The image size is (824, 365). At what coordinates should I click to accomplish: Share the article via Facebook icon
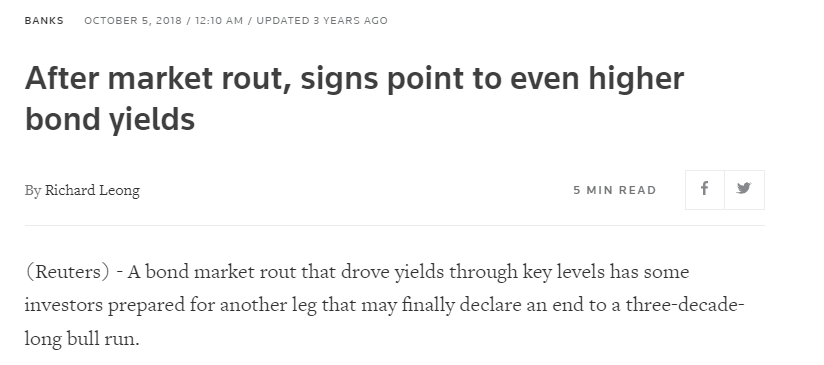tap(705, 190)
